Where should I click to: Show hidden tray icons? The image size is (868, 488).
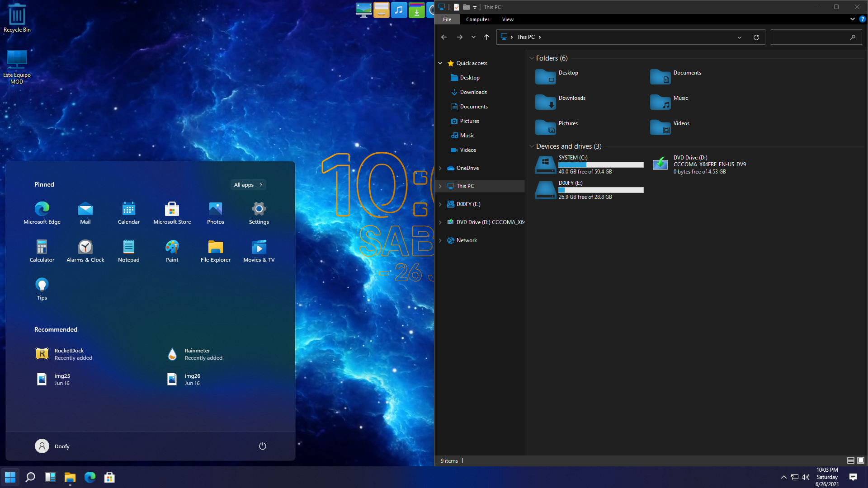(783, 477)
